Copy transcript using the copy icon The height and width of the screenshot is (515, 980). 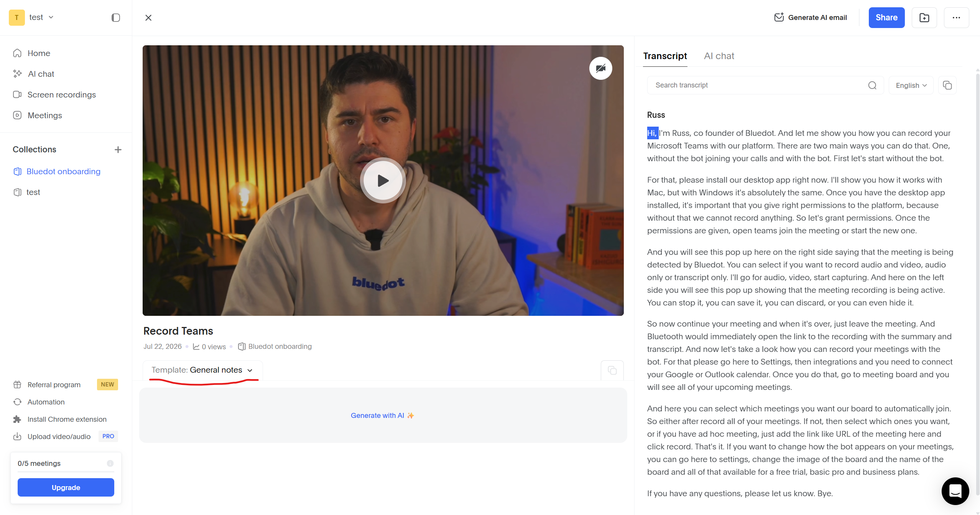(x=947, y=85)
